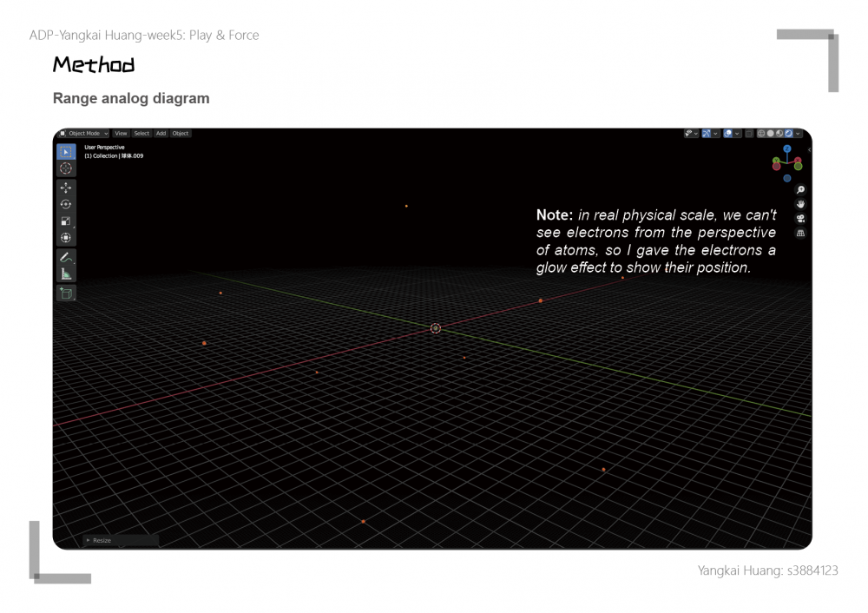
Task: Choose the Rotate tool
Action: pyautogui.click(x=66, y=204)
